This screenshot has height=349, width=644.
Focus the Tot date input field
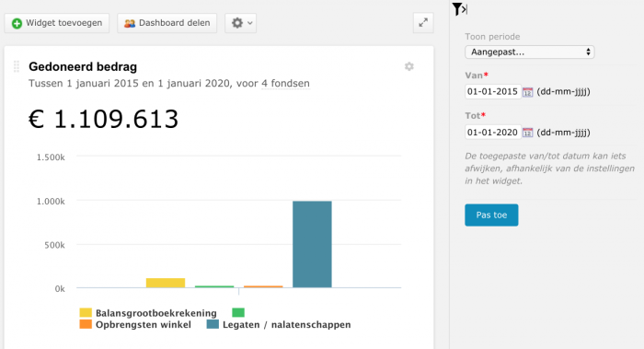[493, 133]
